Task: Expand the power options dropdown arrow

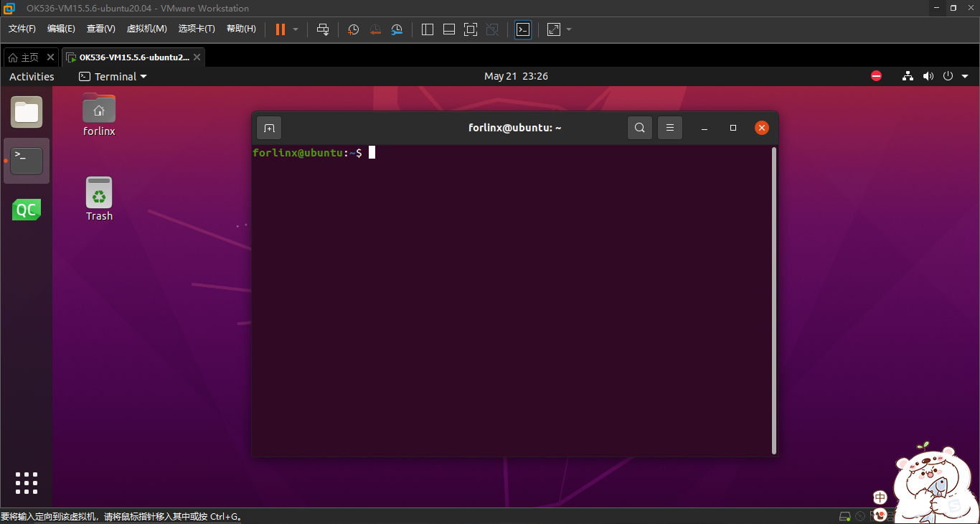Action: point(296,29)
